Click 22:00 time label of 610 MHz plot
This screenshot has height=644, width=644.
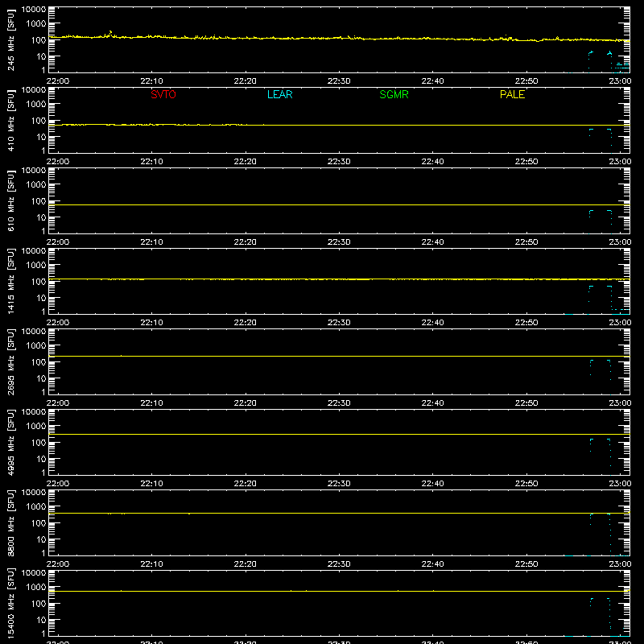[x=58, y=242]
